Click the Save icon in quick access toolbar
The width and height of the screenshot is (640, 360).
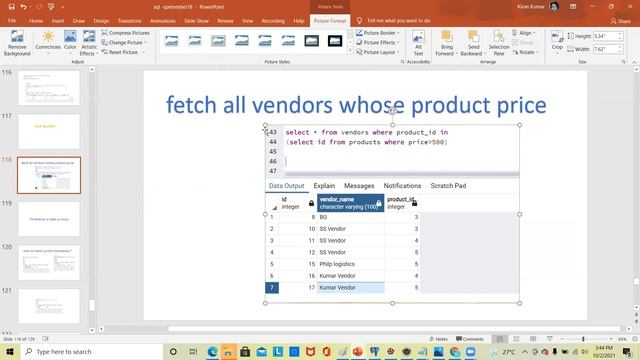[11, 7]
